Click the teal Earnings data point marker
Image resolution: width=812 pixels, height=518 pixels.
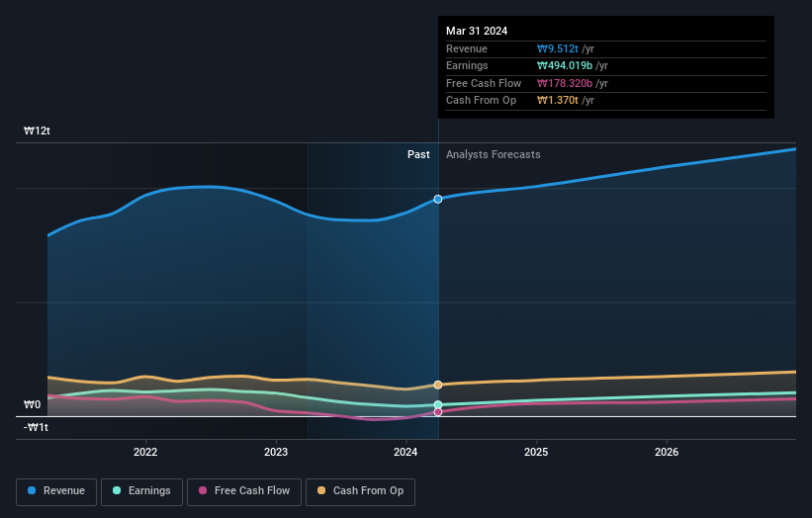pos(438,404)
